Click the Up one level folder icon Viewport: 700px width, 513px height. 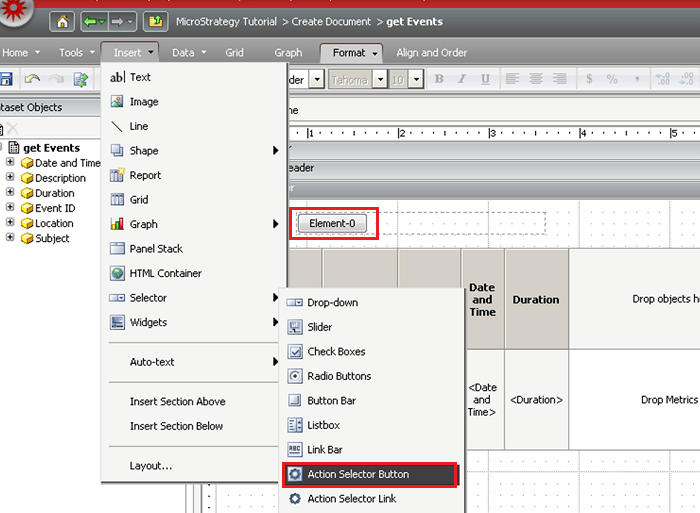pos(155,21)
